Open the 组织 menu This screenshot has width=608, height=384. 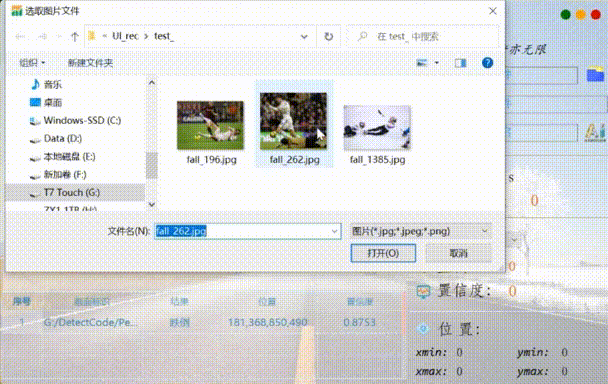point(32,62)
